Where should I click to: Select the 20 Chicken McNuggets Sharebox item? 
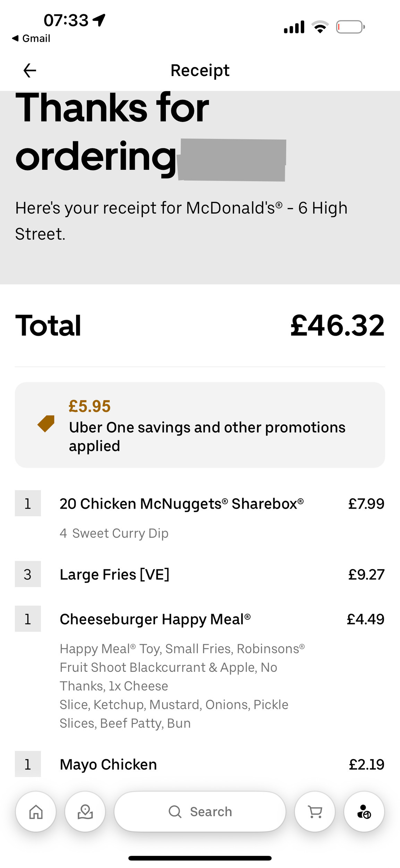tap(181, 504)
